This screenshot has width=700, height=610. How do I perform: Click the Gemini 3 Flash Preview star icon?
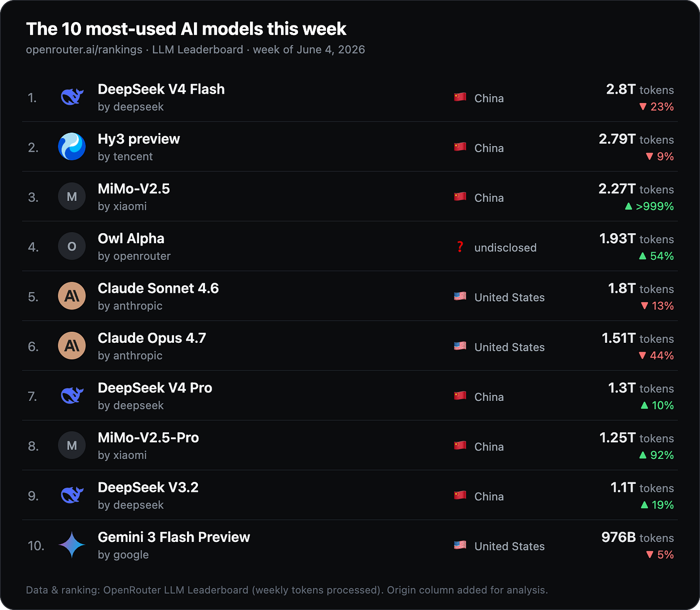coord(72,545)
